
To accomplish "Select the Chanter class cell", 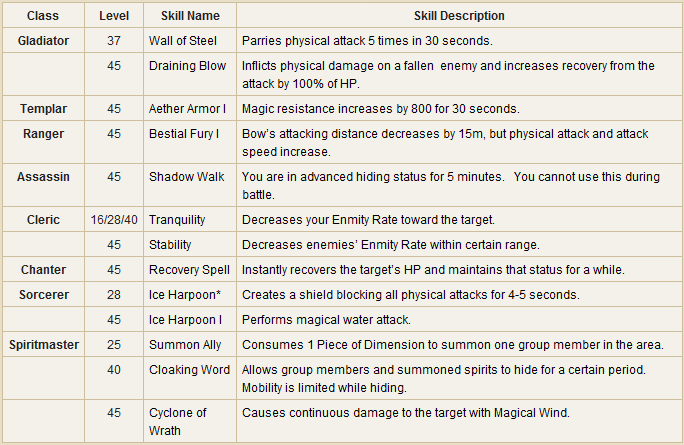I will [43, 270].
